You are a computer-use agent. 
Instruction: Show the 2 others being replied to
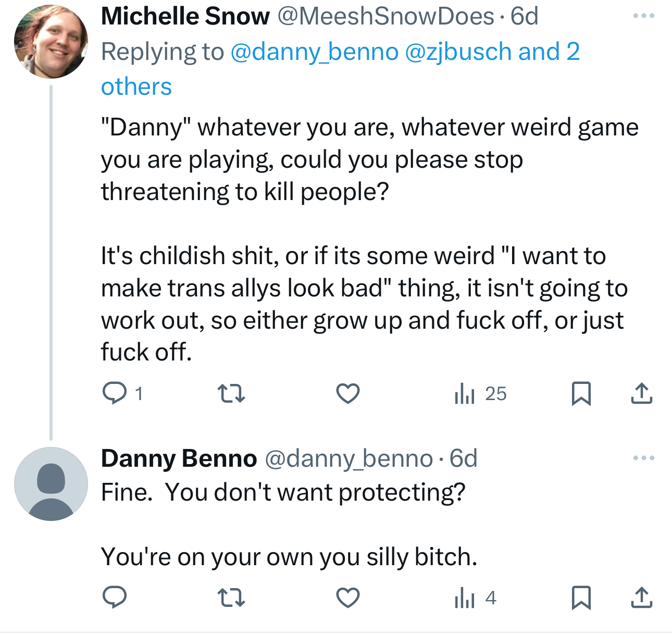[x=136, y=86]
